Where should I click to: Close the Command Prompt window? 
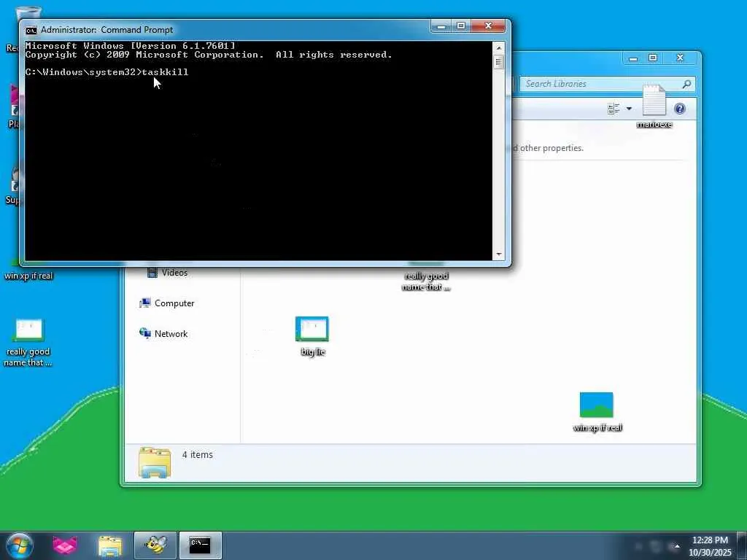click(x=488, y=26)
